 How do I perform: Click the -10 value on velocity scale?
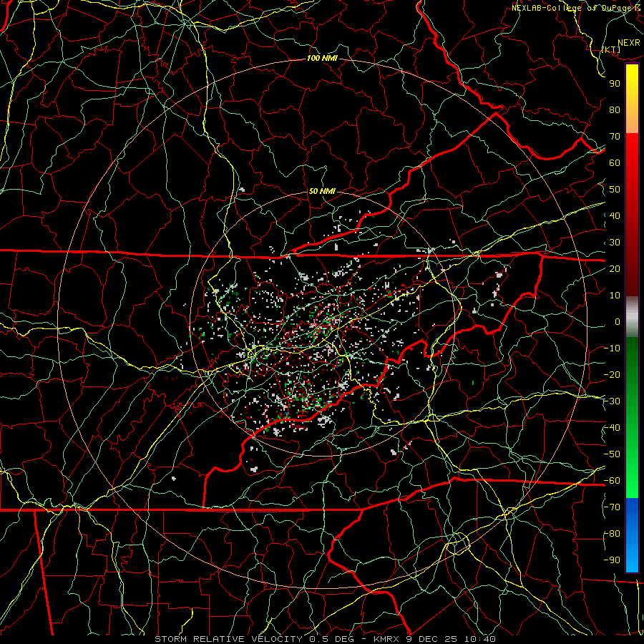(x=612, y=348)
